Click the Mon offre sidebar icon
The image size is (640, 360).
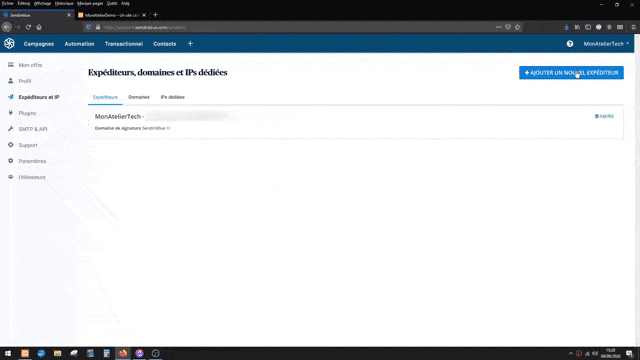11,64
